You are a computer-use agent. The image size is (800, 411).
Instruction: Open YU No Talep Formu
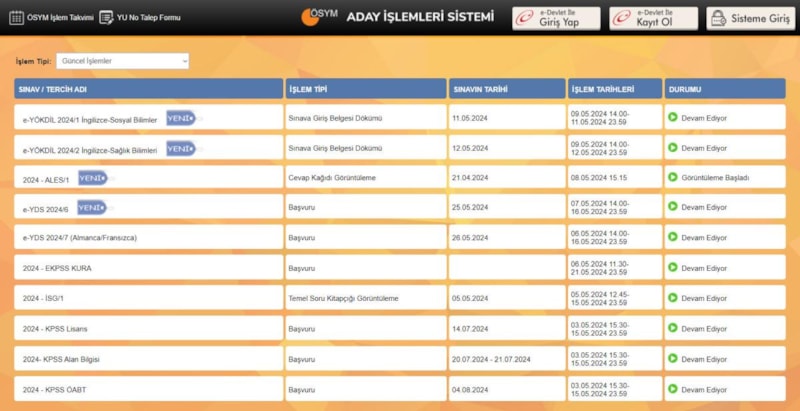(147, 17)
